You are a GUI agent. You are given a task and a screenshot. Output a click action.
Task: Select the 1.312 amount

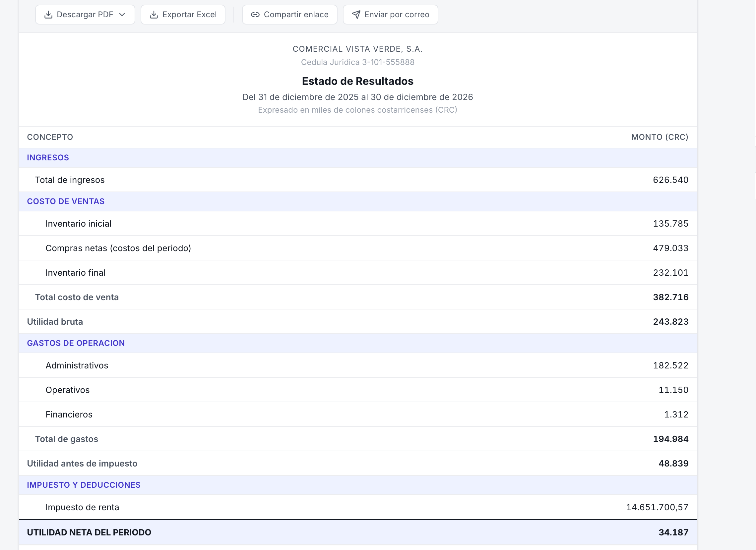pos(676,414)
